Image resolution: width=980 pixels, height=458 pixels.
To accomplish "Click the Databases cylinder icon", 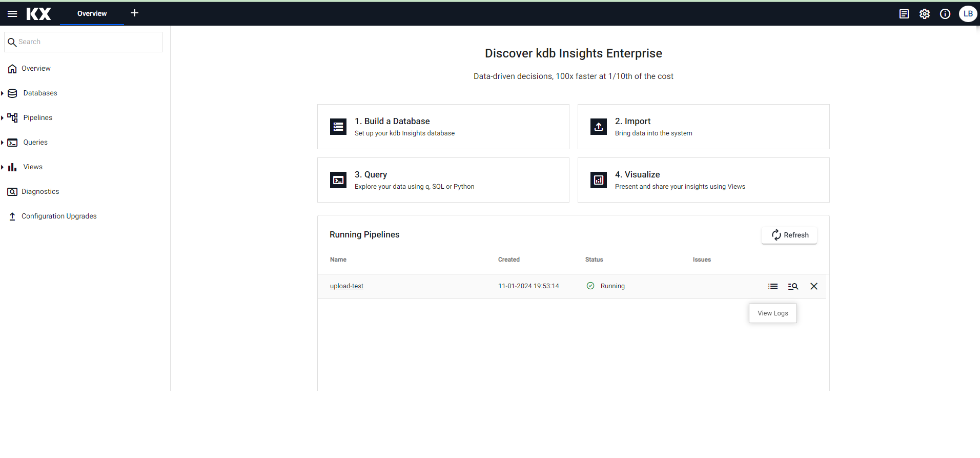I will click(x=13, y=93).
